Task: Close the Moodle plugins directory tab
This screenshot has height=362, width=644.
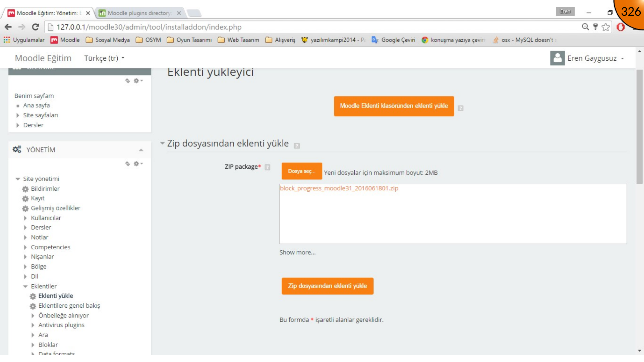Action: (179, 13)
